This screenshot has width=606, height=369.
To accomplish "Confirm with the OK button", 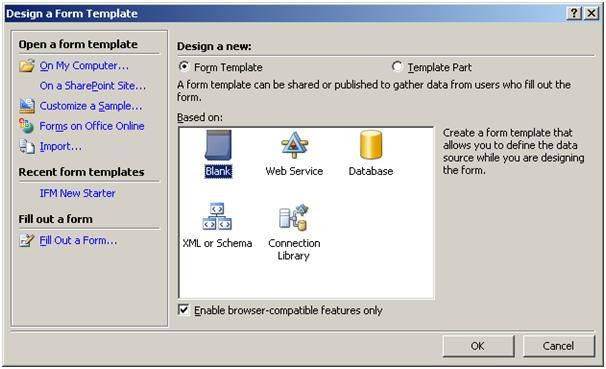I will [x=478, y=346].
